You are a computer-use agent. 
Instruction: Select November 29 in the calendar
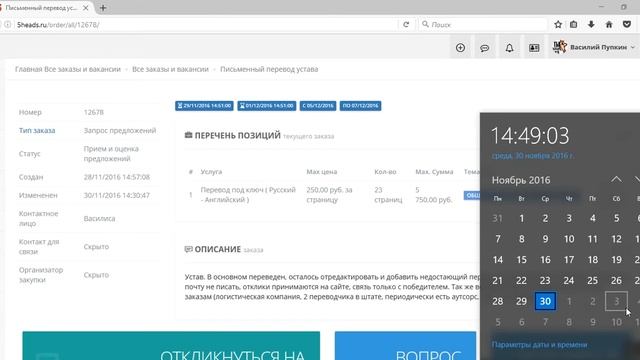(521, 301)
